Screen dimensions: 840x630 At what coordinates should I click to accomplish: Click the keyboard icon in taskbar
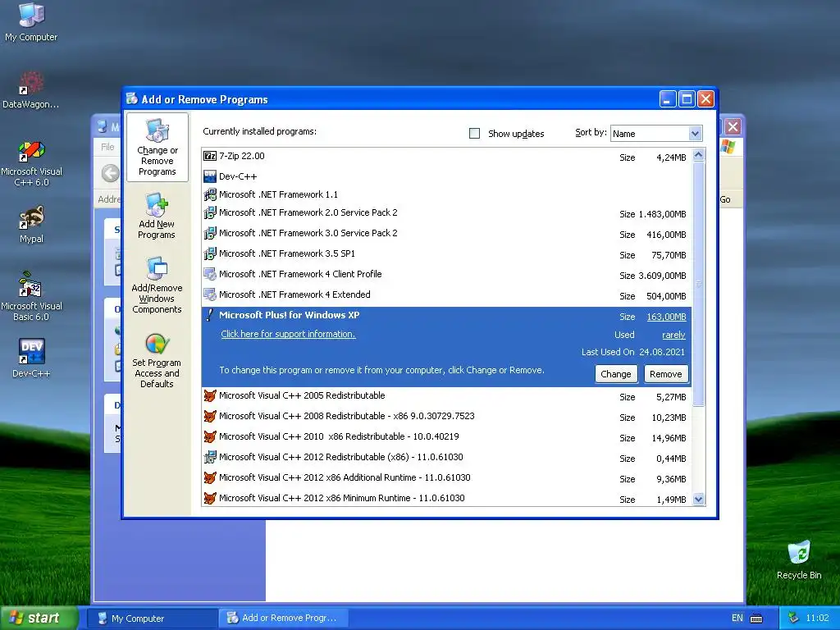756,619
